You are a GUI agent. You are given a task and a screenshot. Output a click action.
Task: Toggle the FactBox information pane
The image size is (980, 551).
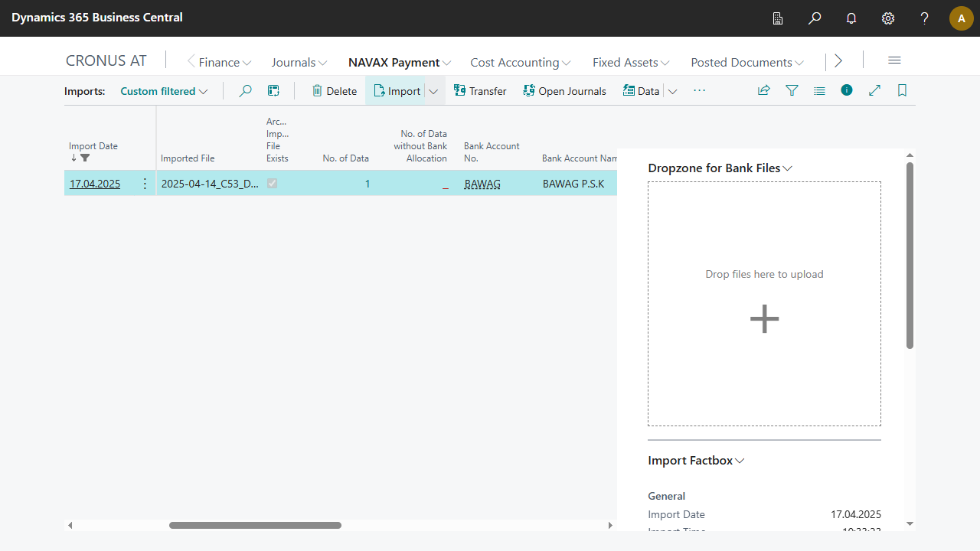(x=846, y=90)
